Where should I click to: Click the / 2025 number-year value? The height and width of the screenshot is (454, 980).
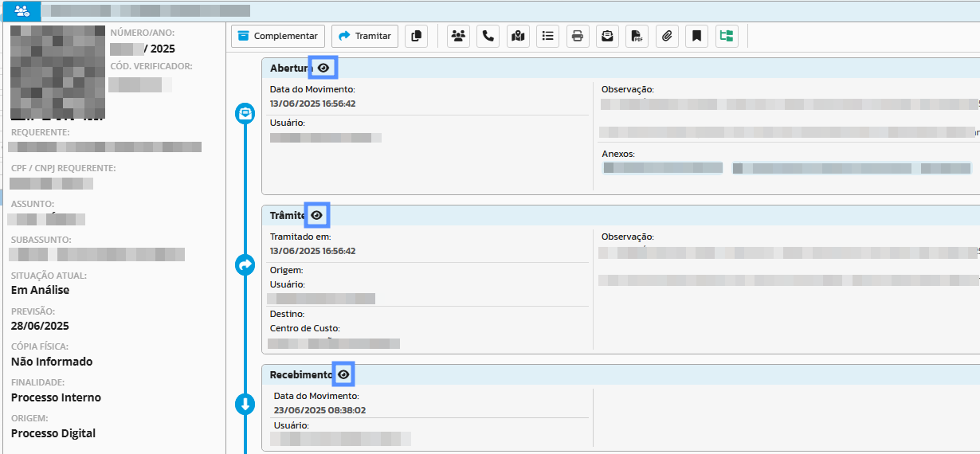[159, 49]
